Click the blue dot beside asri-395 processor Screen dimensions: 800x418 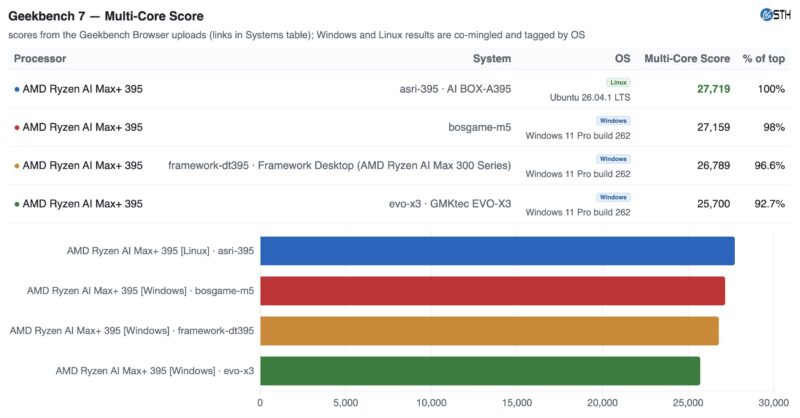tap(17, 89)
